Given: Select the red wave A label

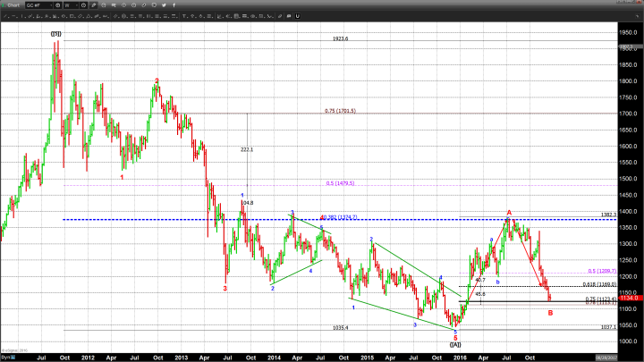Looking at the screenshot, I should [x=509, y=213].
